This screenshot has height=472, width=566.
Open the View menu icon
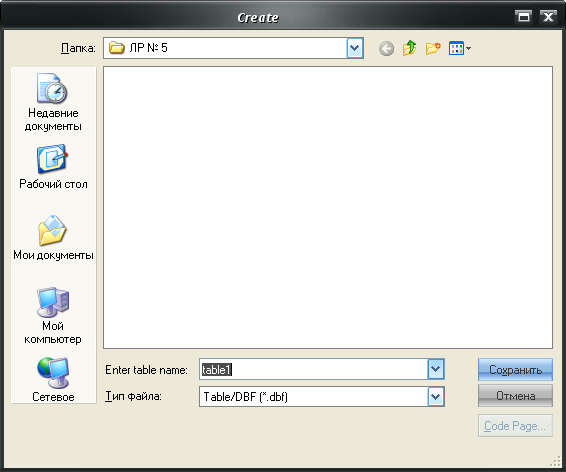460,48
